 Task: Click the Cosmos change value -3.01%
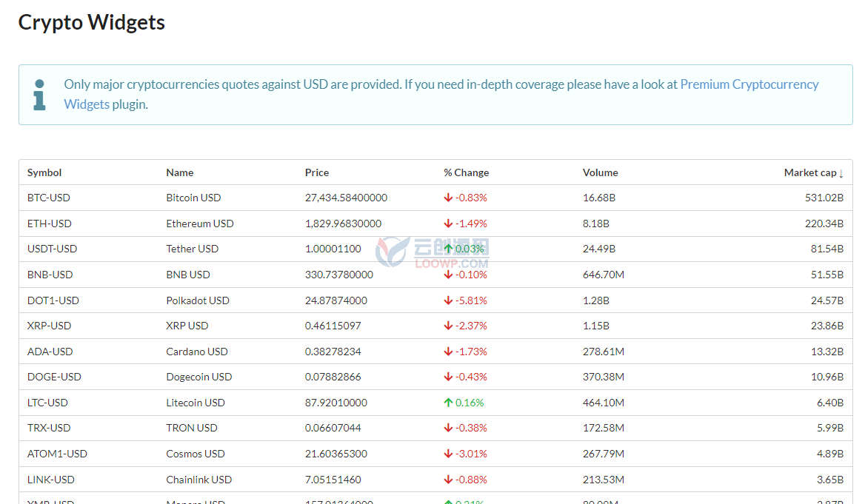pyautogui.click(x=471, y=454)
